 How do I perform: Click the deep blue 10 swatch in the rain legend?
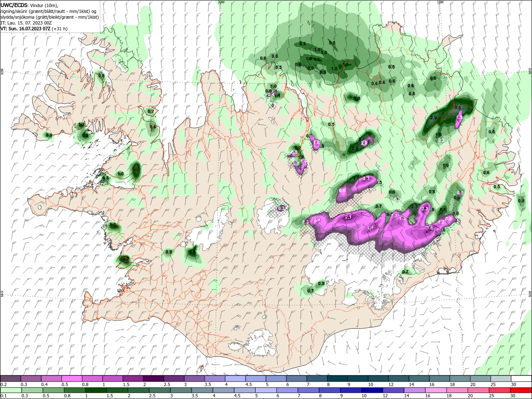[x=372, y=390]
